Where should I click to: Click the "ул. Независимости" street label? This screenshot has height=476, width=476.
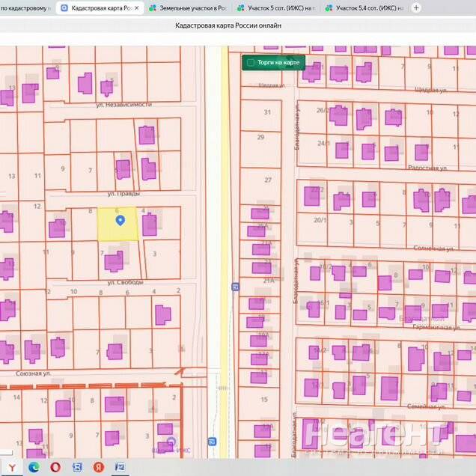pos(123,104)
